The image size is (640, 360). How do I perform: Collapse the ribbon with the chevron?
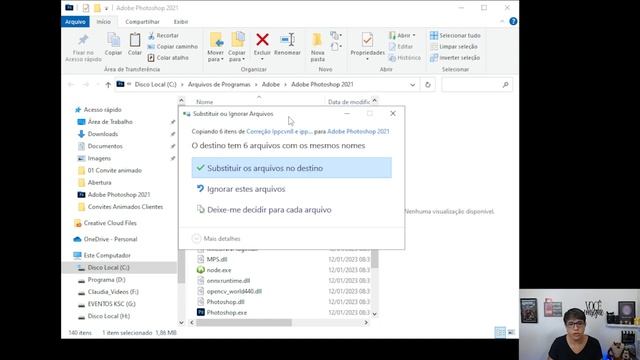tap(502, 22)
